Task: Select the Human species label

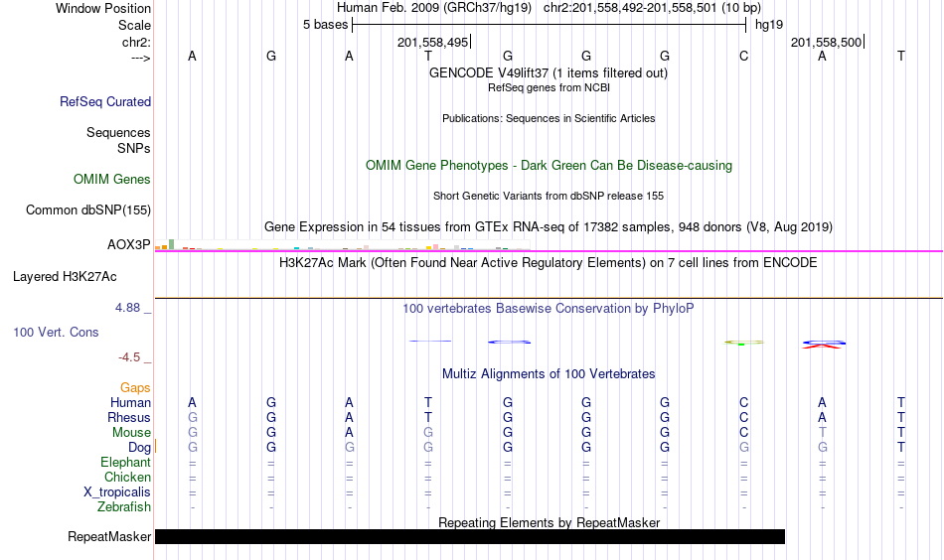Action: coord(130,402)
